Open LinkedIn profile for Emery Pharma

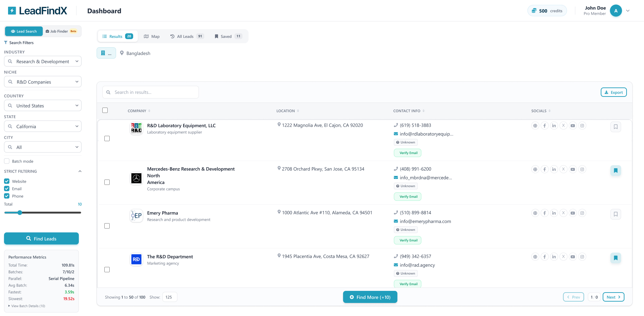click(554, 213)
